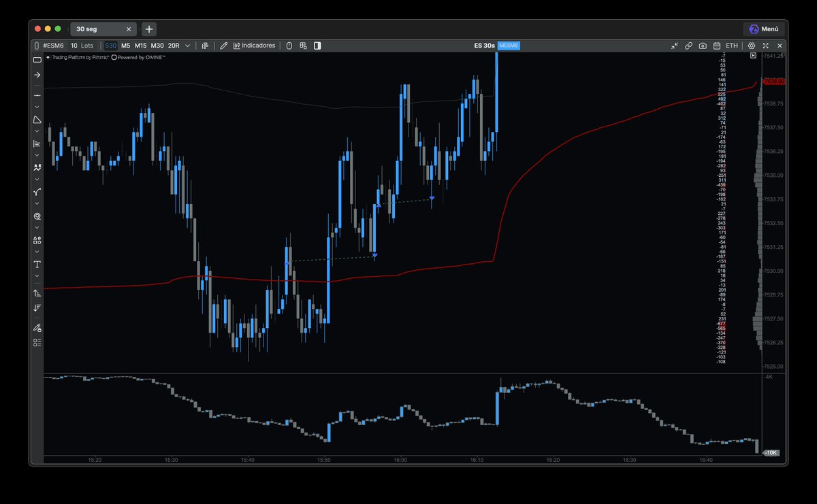817x504 pixels.
Task: Close the '30 seg' tab
Action: [127, 29]
